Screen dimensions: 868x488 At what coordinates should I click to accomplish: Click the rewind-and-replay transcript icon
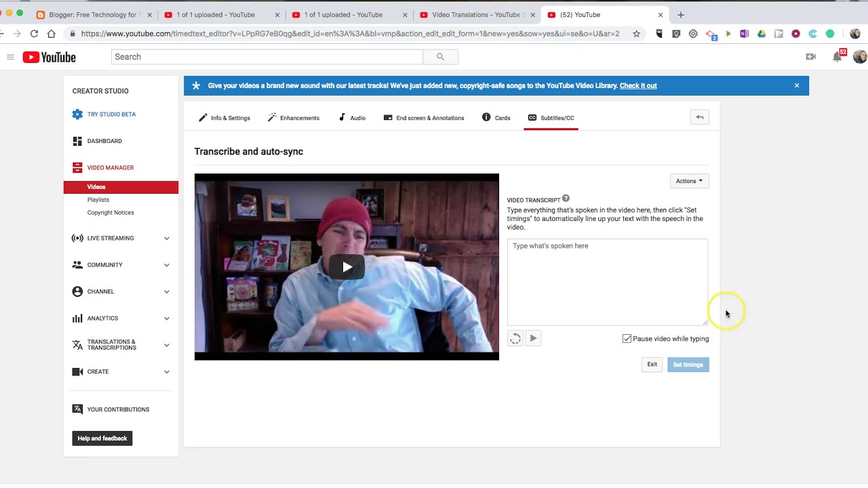[x=515, y=338]
